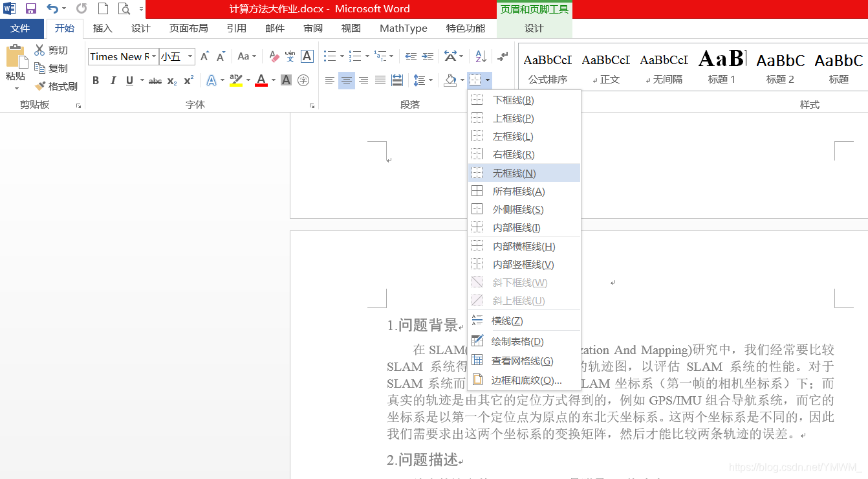Apply the 无间隔 style
Image resolution: width=868 pixels, height=479 pixels.
664,67
